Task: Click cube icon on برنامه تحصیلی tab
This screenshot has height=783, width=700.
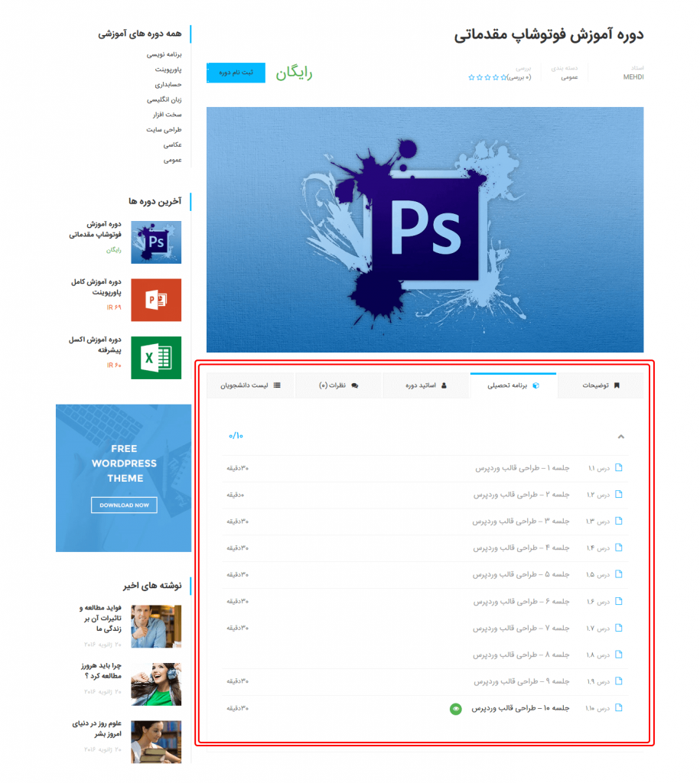Action: 536,385
